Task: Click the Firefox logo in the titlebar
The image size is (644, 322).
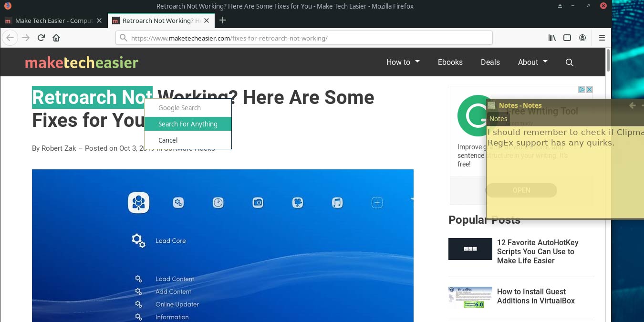Action: pos(8,6)
